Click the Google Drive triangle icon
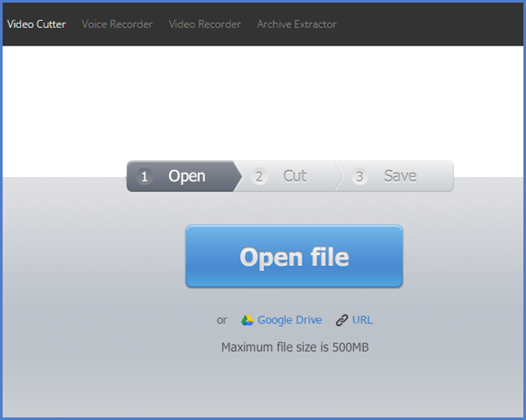Screen dimensions: 526x420 (247, 320)
